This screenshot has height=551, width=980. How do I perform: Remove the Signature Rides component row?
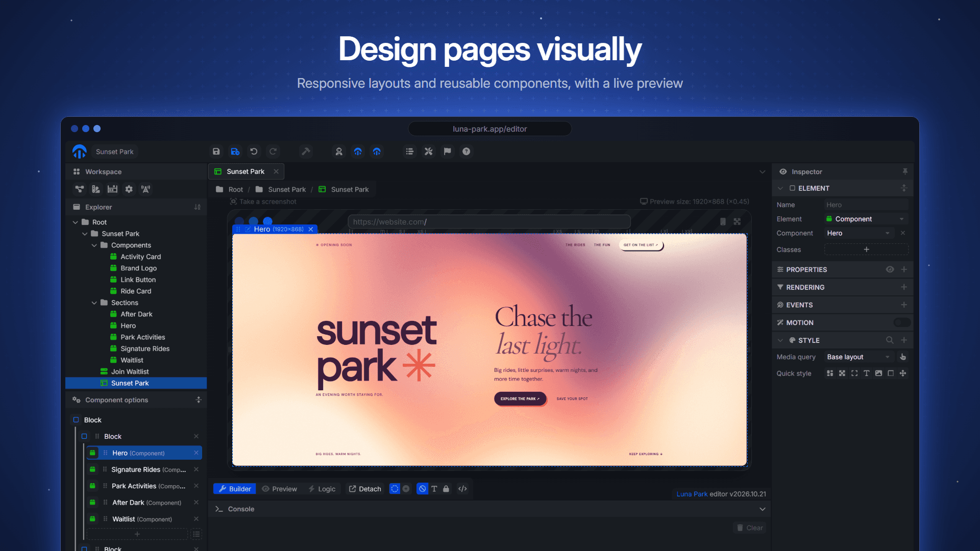(x=196, y=469)
